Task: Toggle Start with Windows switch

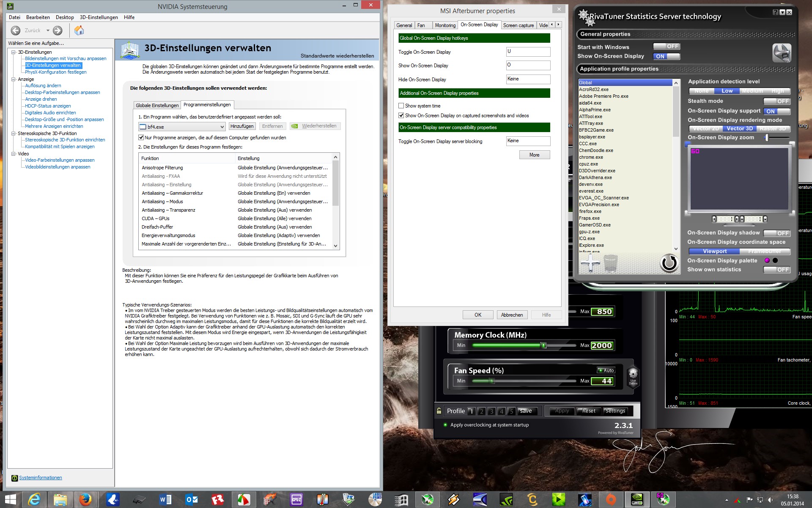Action: [x=667, y=47]
